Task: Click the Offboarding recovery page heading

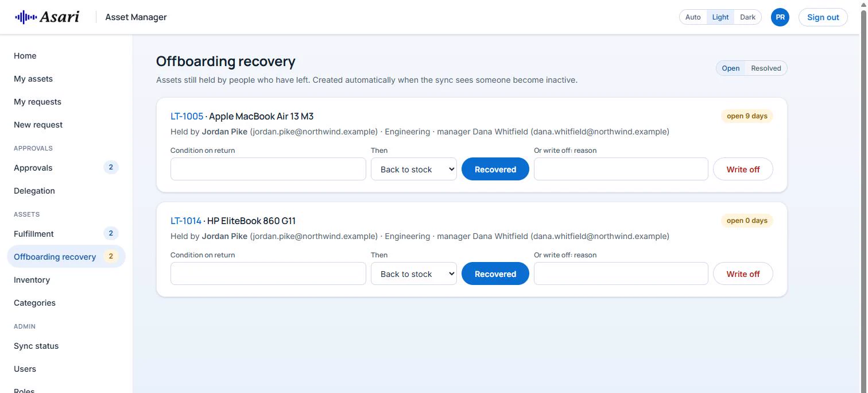Action: pos(226,61)
